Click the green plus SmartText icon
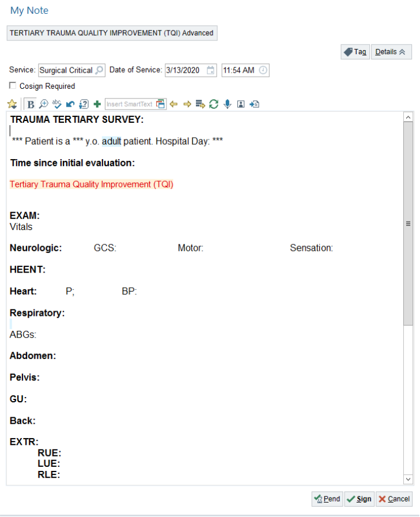 pyautogui.click(x=97, y=104)
